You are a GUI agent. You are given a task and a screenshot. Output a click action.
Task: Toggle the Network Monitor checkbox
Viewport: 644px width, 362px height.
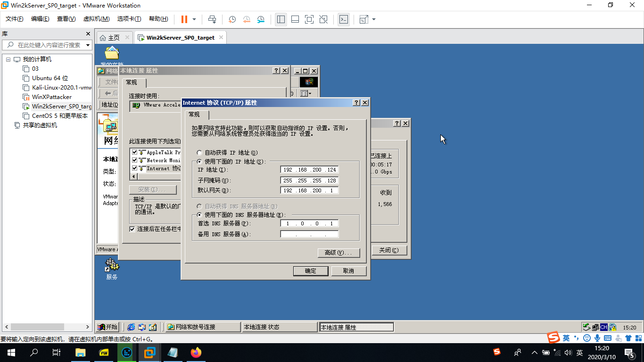(135, 160)
